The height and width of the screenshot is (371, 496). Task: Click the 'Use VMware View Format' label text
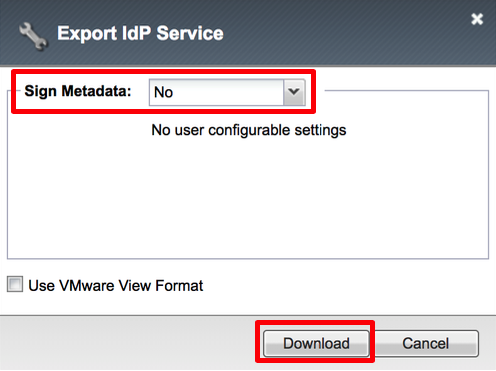coord(116,286)
